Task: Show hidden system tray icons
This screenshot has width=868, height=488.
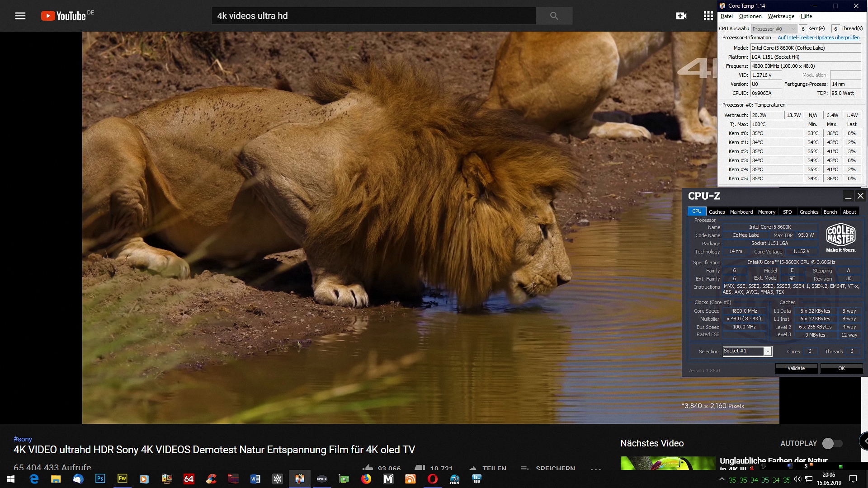Action: pos(722,479)
